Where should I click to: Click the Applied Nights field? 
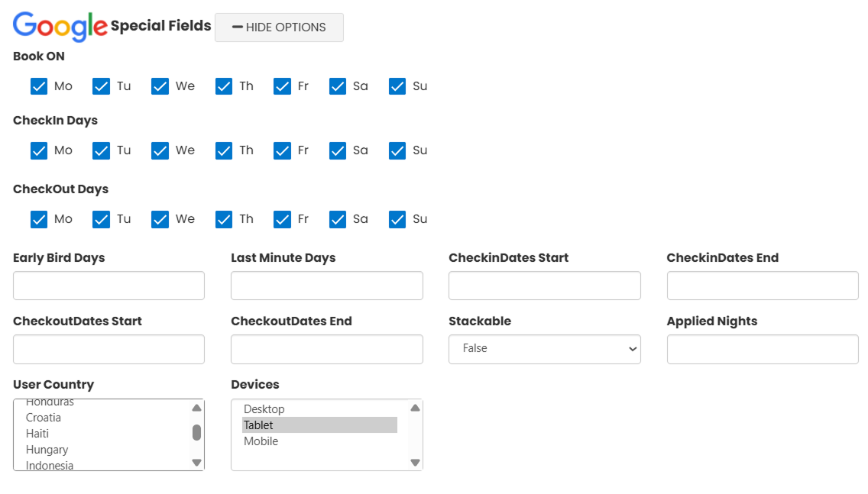point(762,349)
